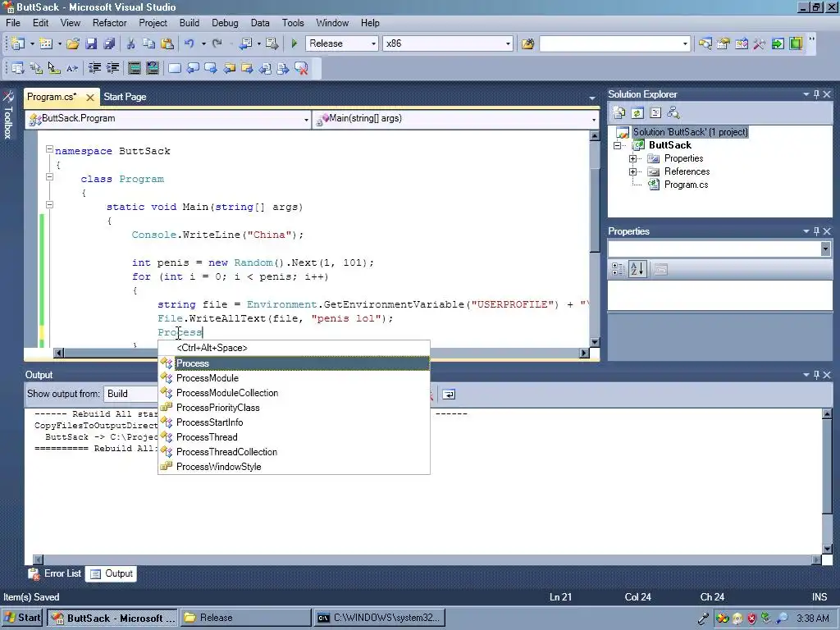Image resolution: width=840 pixels, height=630 pixels.
Task: Save Program.cs with the floppy disk icon
Action: [x=91, y=43]
